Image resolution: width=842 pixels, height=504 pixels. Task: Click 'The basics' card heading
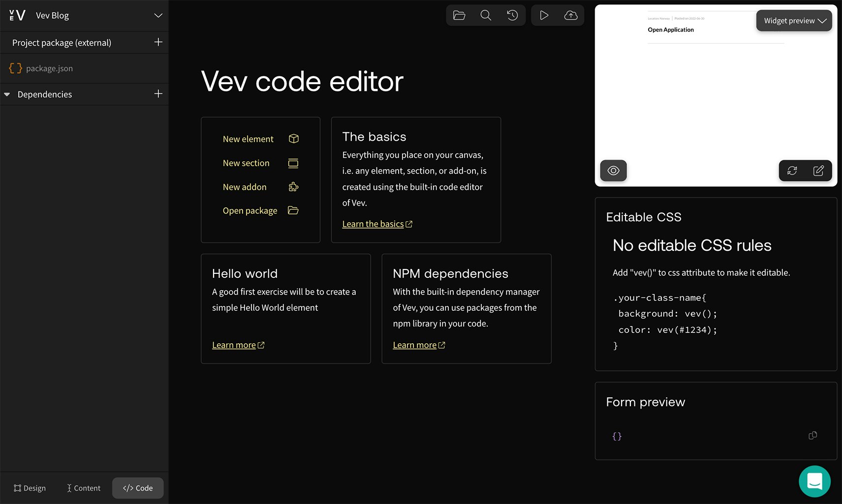click(374, 137)
